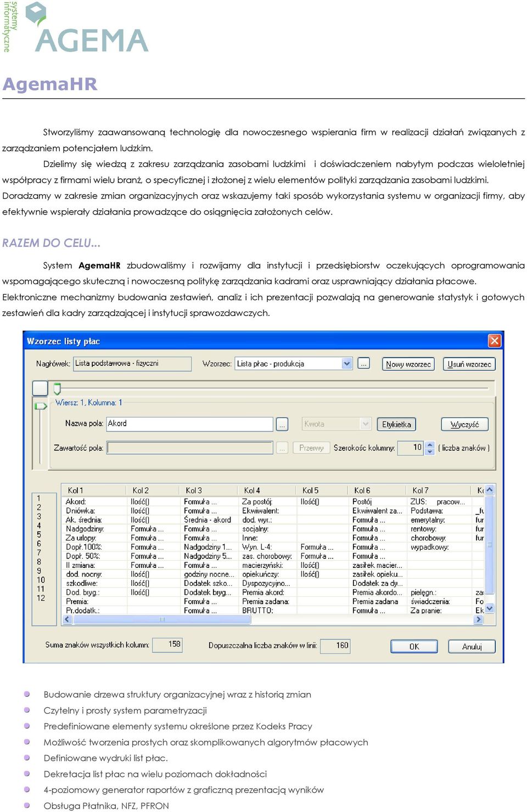Screen dimensions: 527x812
Task: Click the Zawartość pola input field
Action: click(x=189, y=448)
